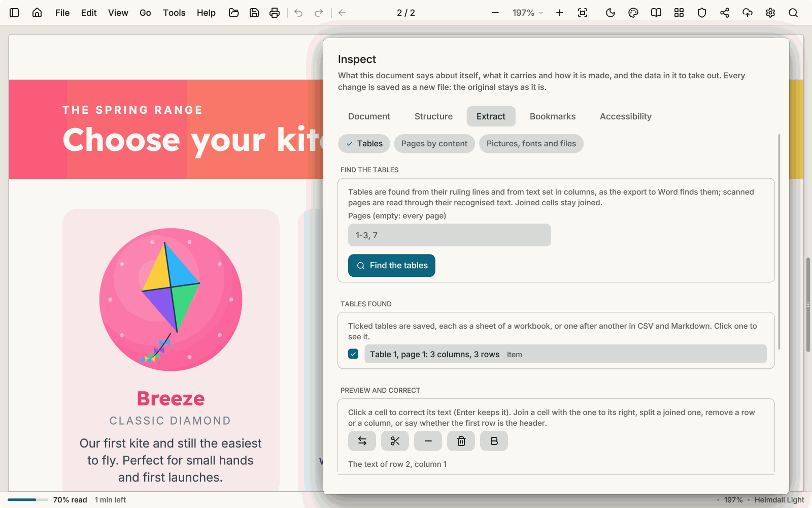Search the document with magnifier icon

point(793,13)
